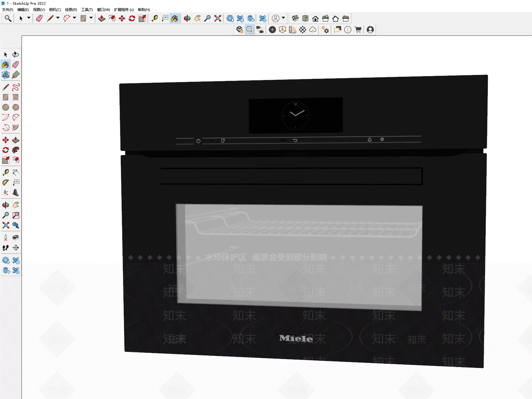Click the Tape Measure tool in top toolbar
Image resolution: width=532 pixels, height=399 pixels.
[155, 19]
